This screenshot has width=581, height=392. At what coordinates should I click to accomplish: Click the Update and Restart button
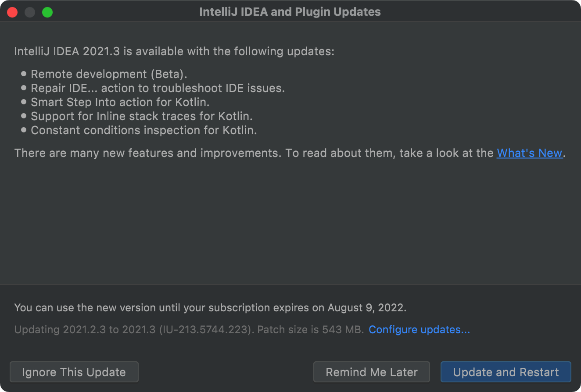(506, 372)
